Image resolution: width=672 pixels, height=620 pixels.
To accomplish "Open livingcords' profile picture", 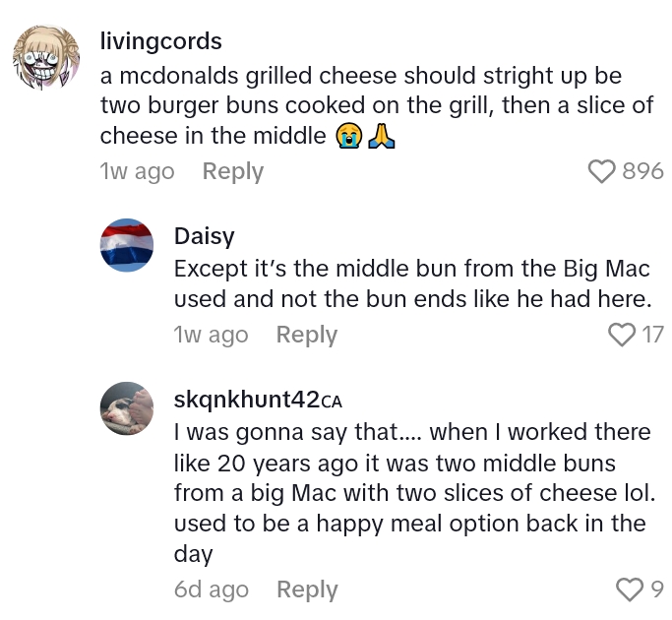I will point(45,58).
